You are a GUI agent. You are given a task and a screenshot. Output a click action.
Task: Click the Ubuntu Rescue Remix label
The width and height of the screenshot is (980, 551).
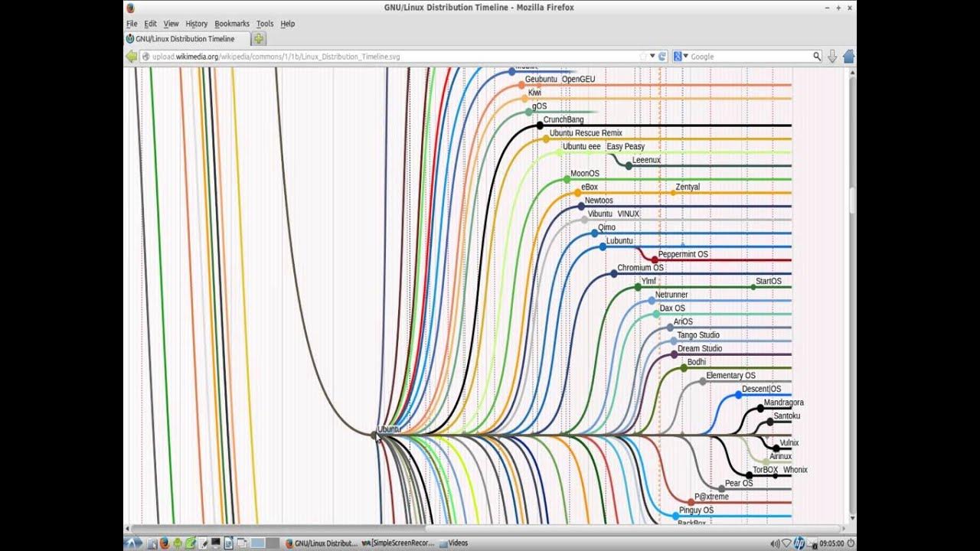click(586, 133)
